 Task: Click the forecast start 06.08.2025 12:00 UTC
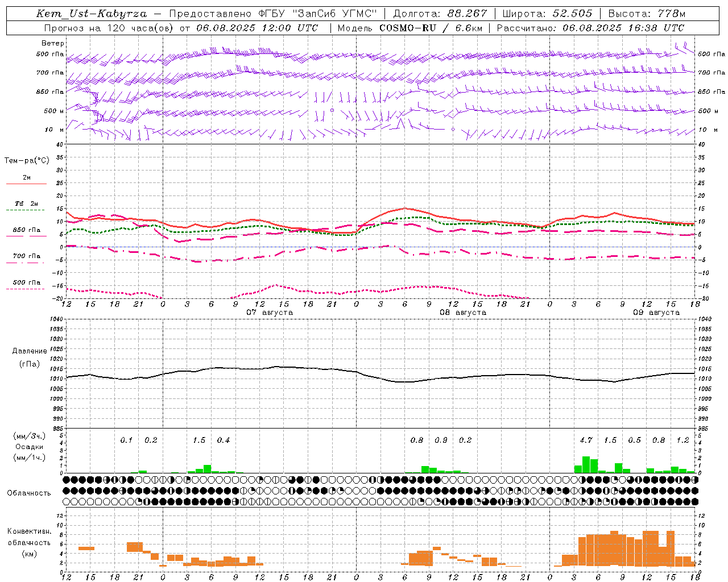click(x=257, y=28)
